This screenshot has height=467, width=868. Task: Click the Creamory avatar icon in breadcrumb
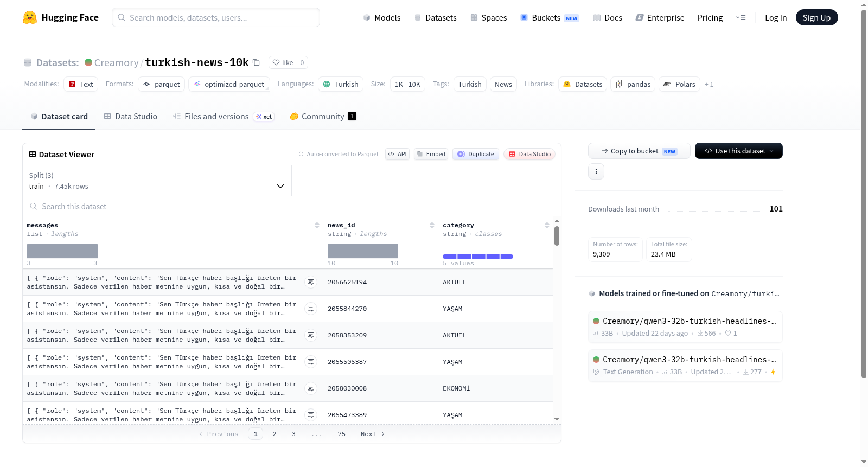point(88,62)
